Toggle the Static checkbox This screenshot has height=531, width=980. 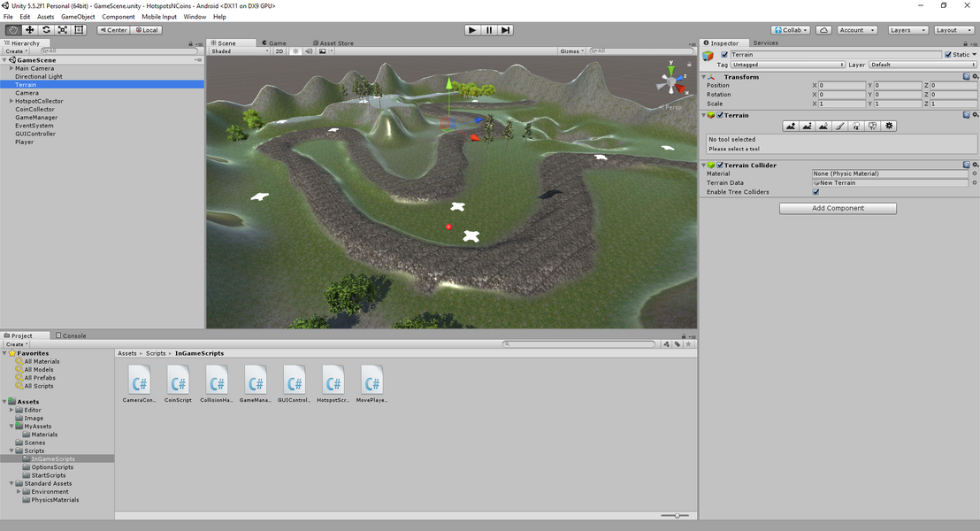point(949,55)
